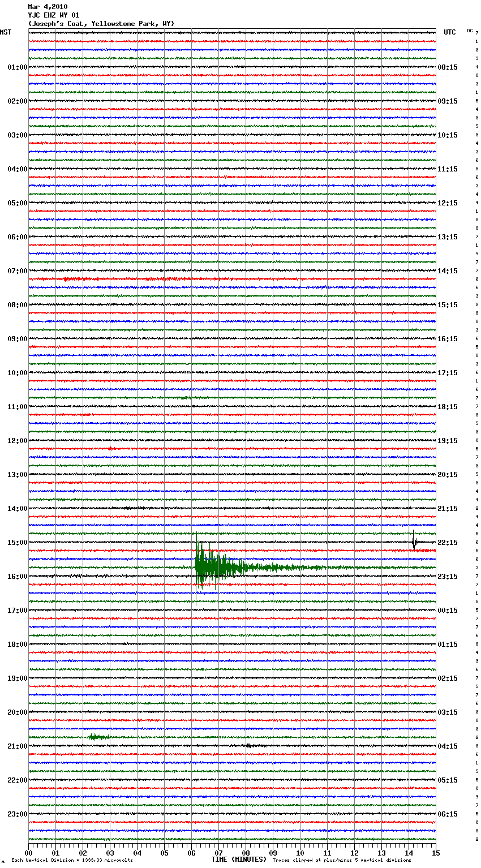Screen dimensions: 481x868
Task: Select the 21:00 MST time label
Action: click(18, 746)
